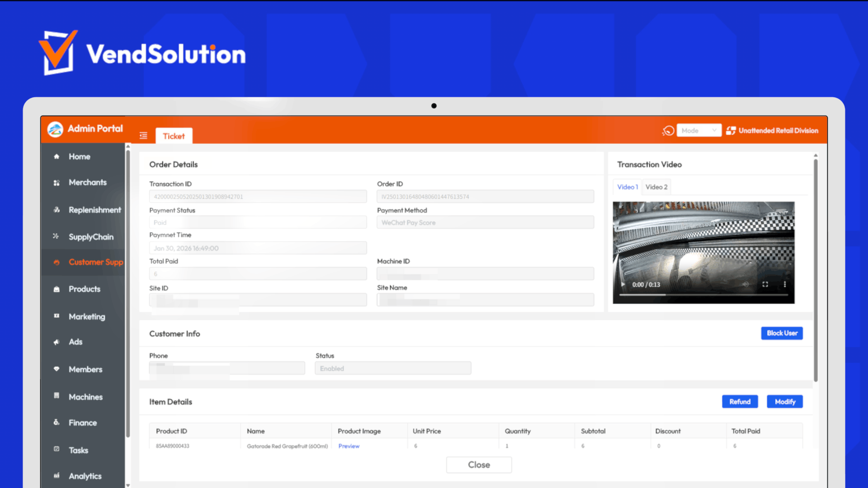Viewport: 868px width, 488px height.
Task: Click the Block User button
Action: [x=782, y=333]
